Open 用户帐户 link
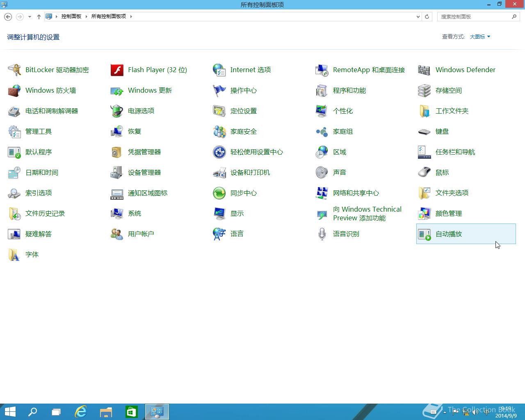The image size is (525, 420). (141, 234)
